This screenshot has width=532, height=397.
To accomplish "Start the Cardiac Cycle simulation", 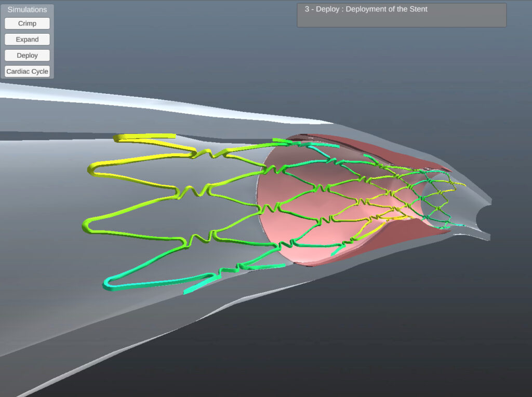I will [27, 71].
